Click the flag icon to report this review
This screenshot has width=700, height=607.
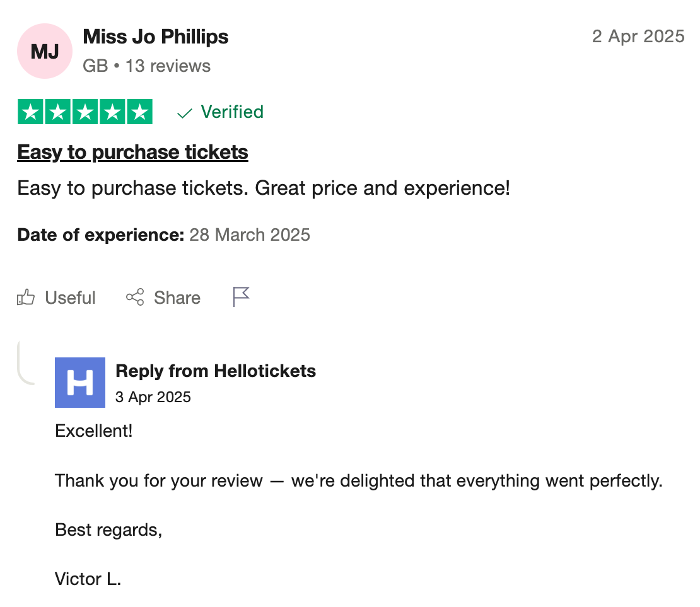(x=241, y=295)
